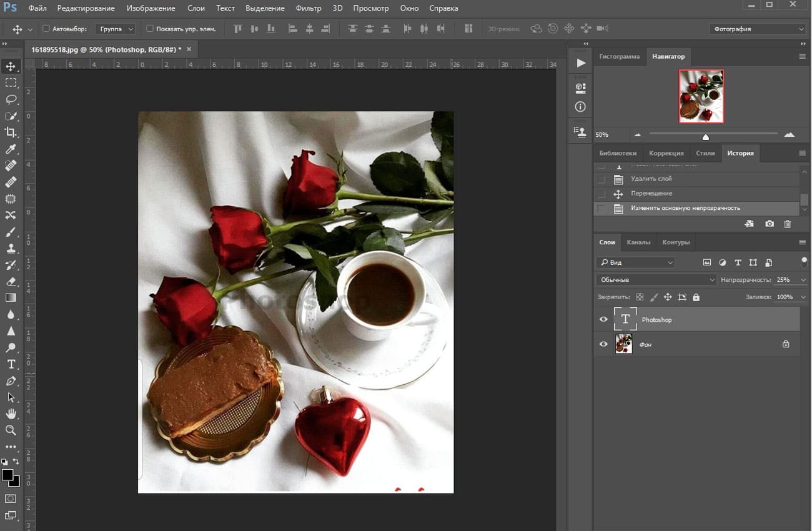Select the Clone Stamp tool
This screenshot has width=812, height=531.
pos(11,248)
